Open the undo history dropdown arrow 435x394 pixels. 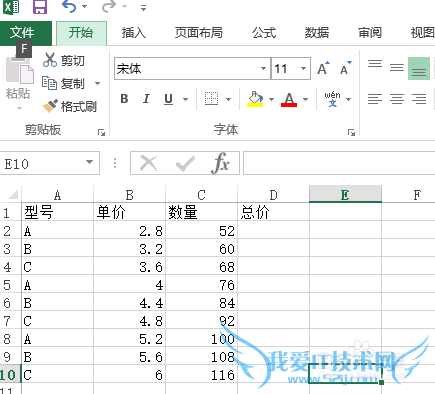click(x=85, y=7)
